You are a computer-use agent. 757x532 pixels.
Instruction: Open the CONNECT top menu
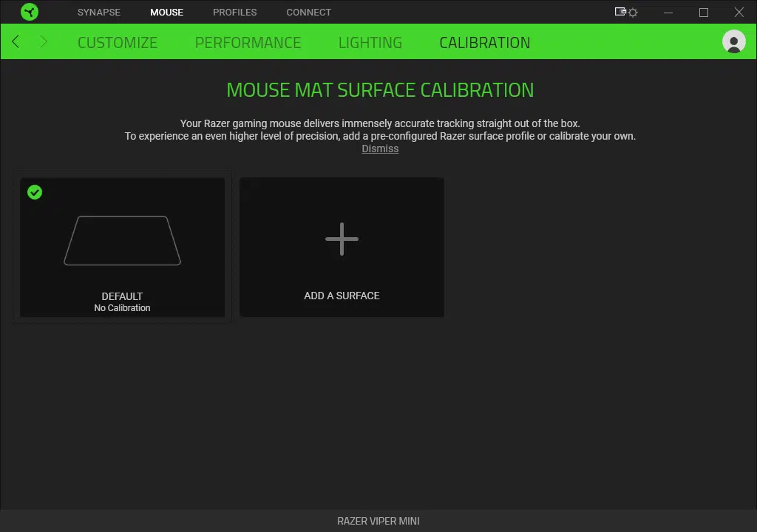click(x=308, y=12)
